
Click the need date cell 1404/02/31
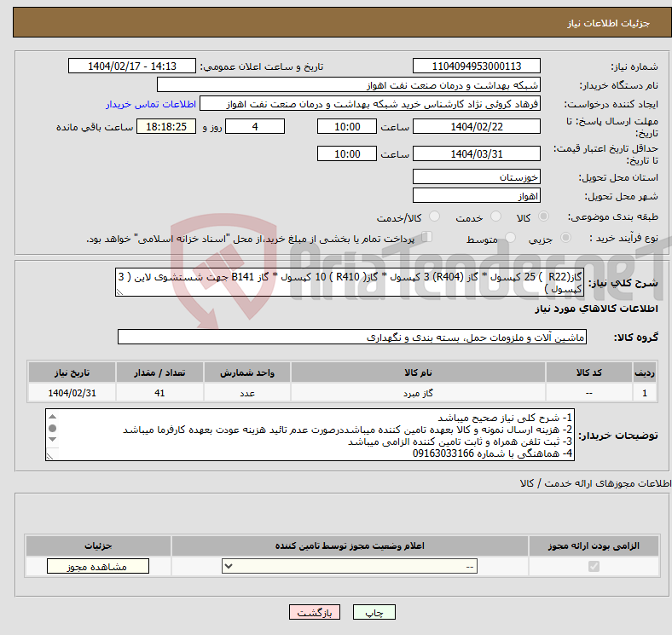72,393
